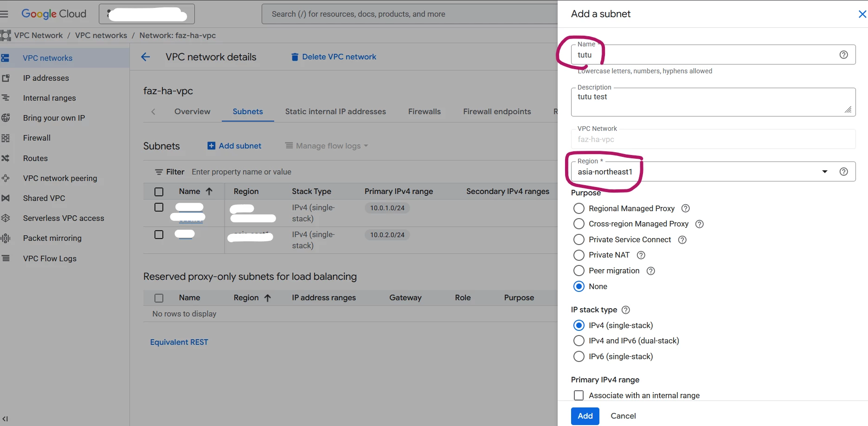Open the main navigation hamburger menu
The image size is (868, 426).
pyautogui.click(x=4, y=14)
